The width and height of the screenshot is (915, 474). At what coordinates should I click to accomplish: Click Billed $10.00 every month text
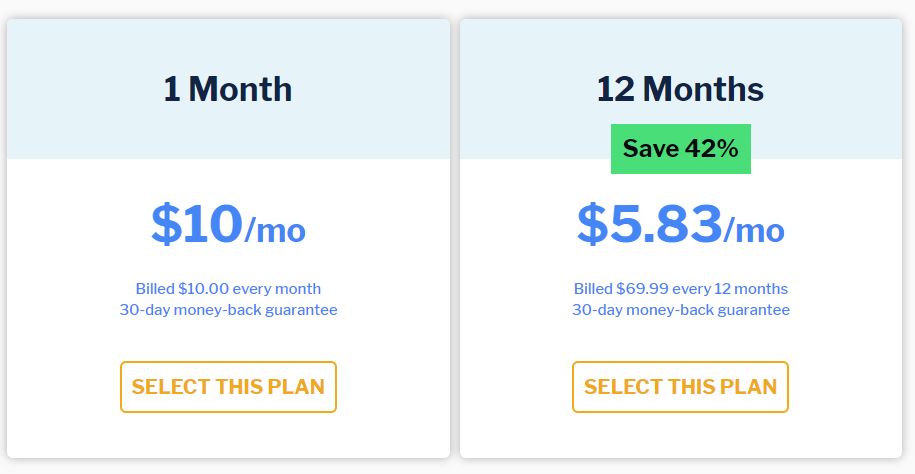click(x=228, y=288)
